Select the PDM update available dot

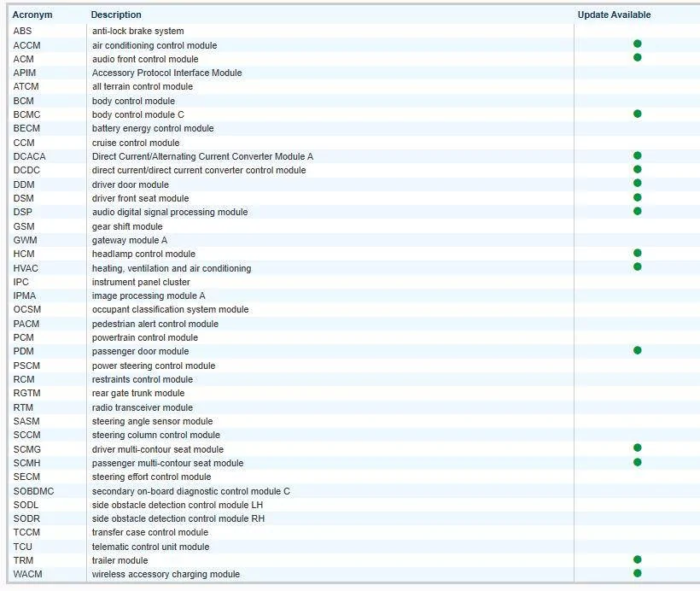pyautogui.click(x=637, y=350)
